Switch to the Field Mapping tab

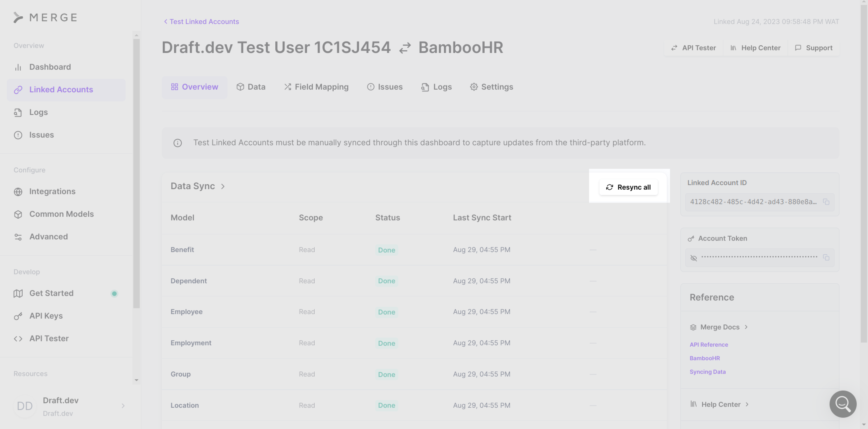[316, 87]
